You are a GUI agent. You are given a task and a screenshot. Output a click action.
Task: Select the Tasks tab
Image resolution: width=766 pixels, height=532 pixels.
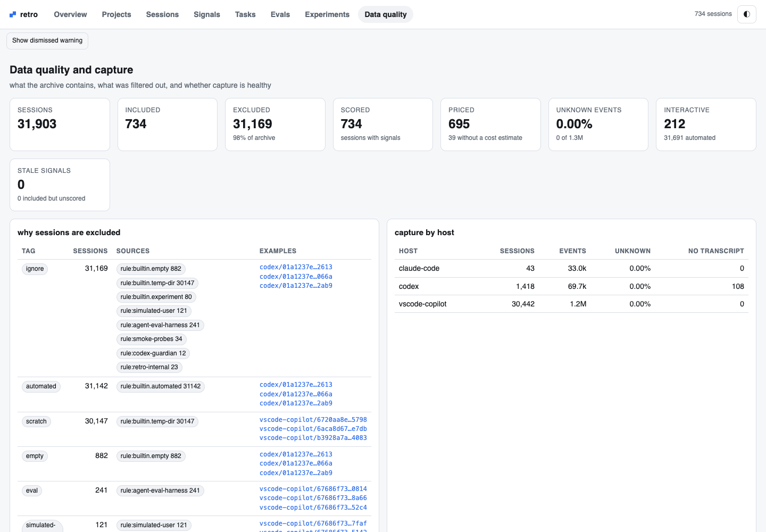pyautogui.click(x=245, y=14)
